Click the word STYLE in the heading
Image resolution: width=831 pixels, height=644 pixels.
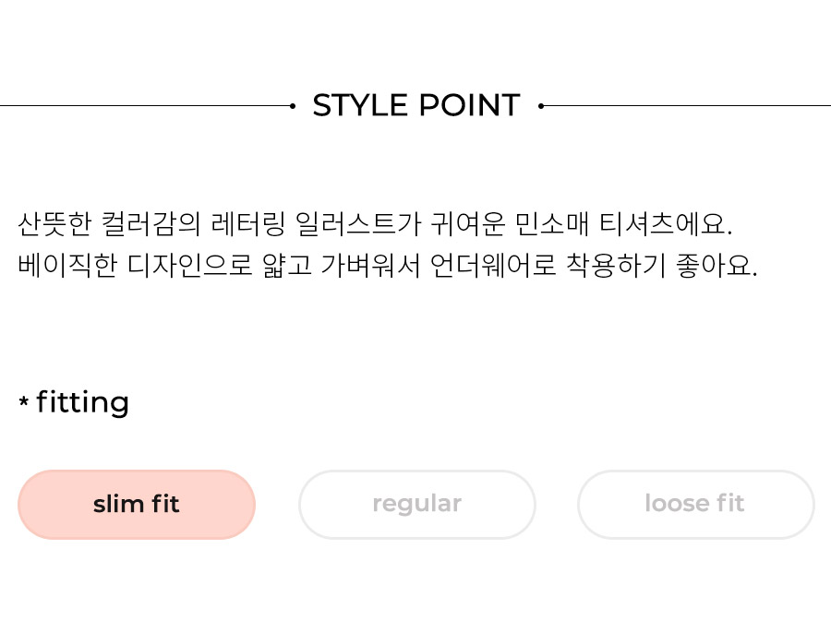tap(360, 105)
